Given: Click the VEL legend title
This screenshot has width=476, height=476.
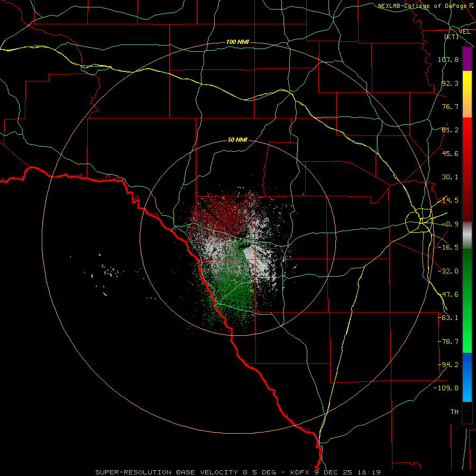Looking at the screenshot, I should [464, 32].
